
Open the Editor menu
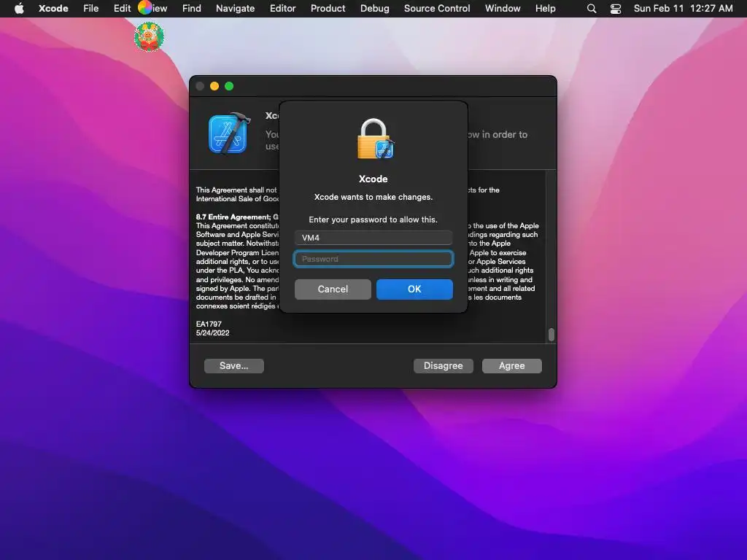coord(282,8)
